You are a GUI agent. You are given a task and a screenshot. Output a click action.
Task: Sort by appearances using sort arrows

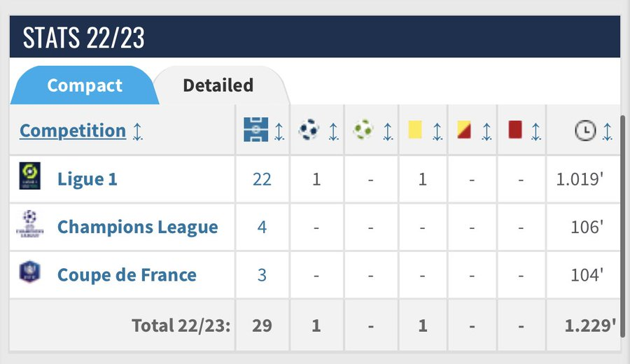click(x=279, y=131)
